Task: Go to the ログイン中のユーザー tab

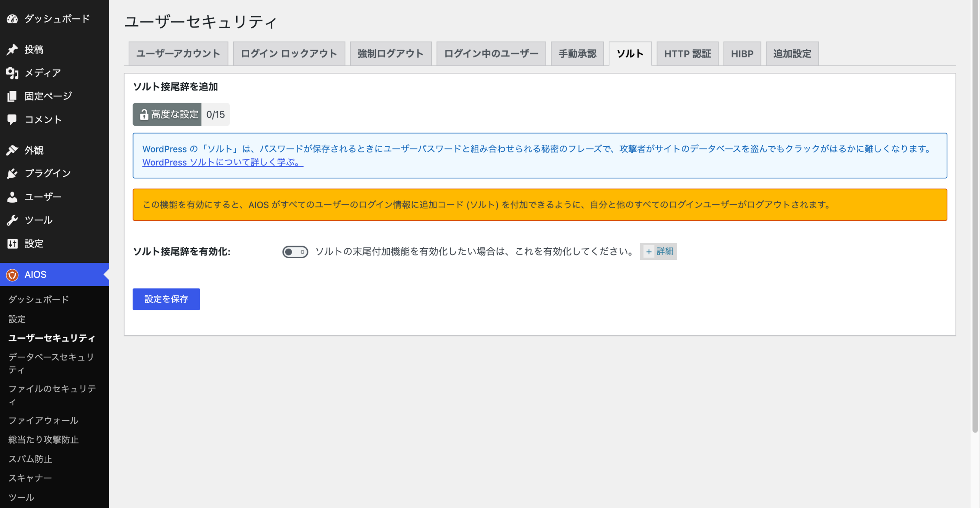Action: tap(491, 54)
